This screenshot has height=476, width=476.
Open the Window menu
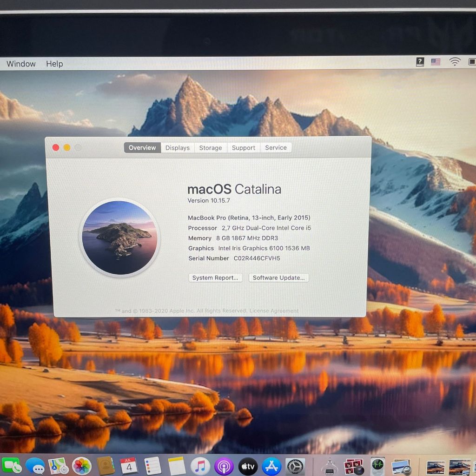(x=21, y=64)
